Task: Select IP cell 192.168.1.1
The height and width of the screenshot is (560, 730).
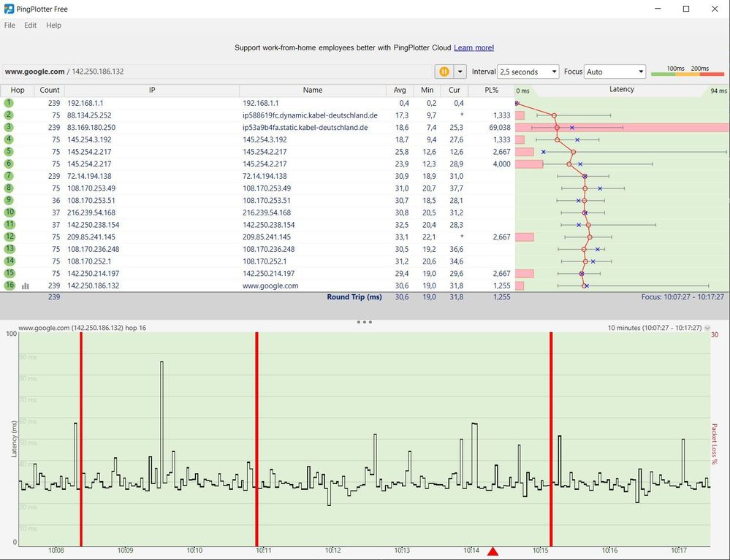Action: [85, 103]
